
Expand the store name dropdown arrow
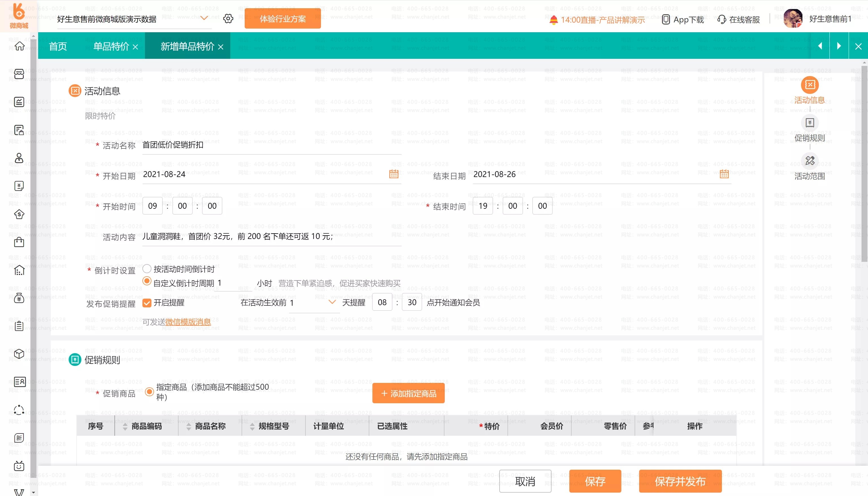pos(204,18)
